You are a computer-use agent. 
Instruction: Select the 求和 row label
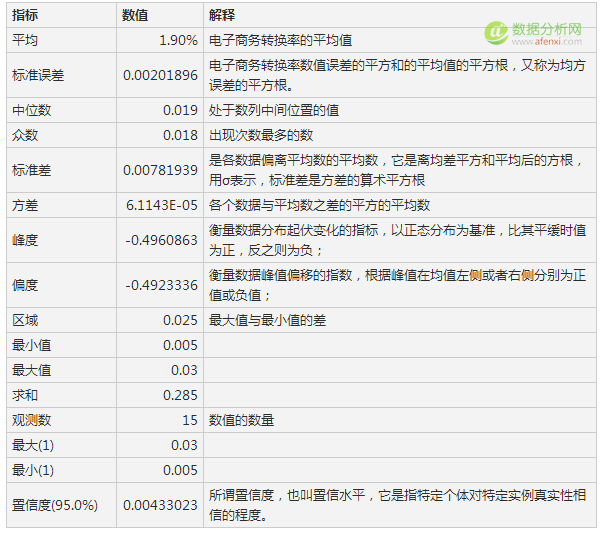click(x=25, y=395)
